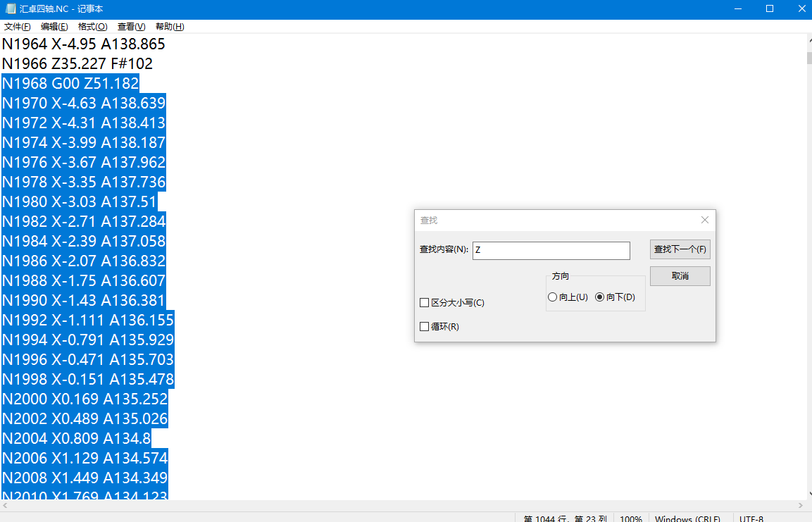
Task: Click line N1968 G00 Z51.182
Action: [x=70, y=83]
